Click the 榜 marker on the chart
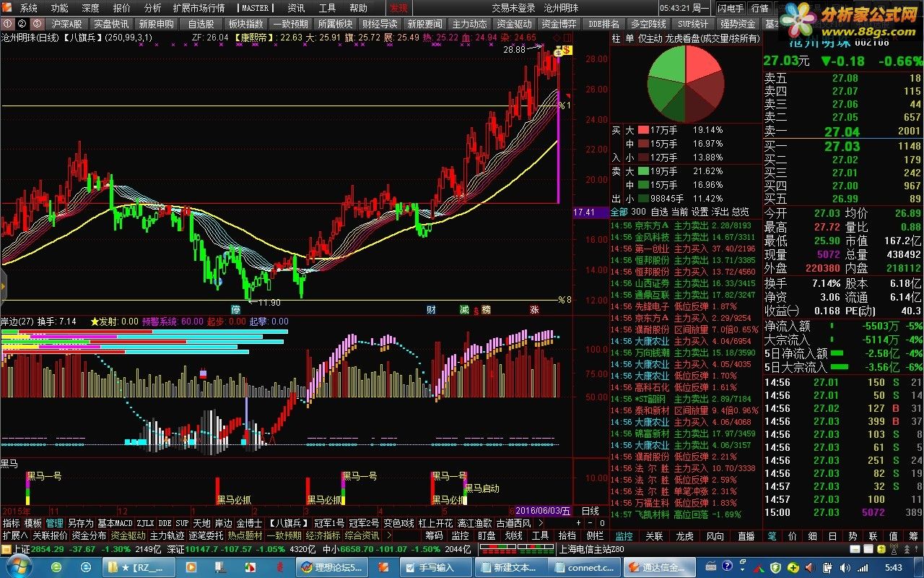 (486, 309)
